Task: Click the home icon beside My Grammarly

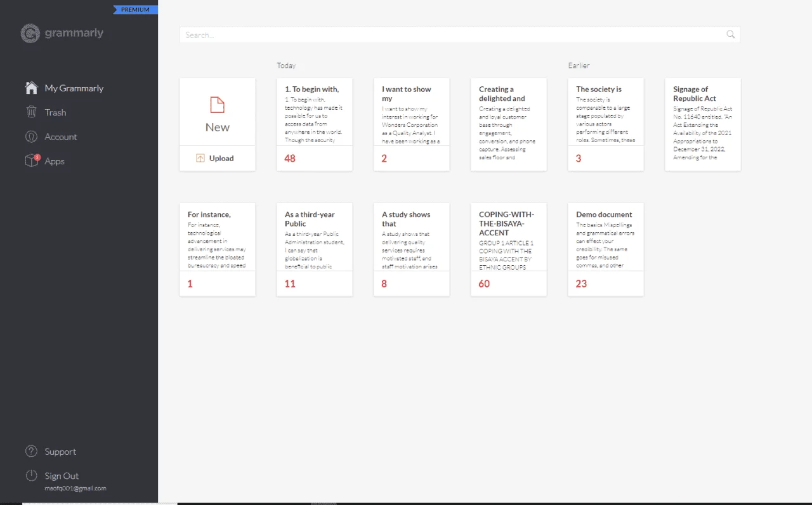Action: [31, 88]
